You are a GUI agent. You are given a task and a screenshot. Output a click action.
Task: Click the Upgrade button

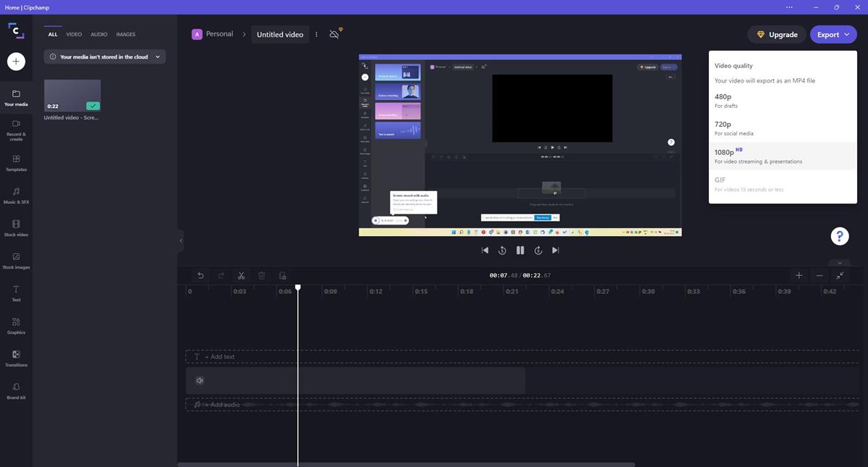point(776,34)
